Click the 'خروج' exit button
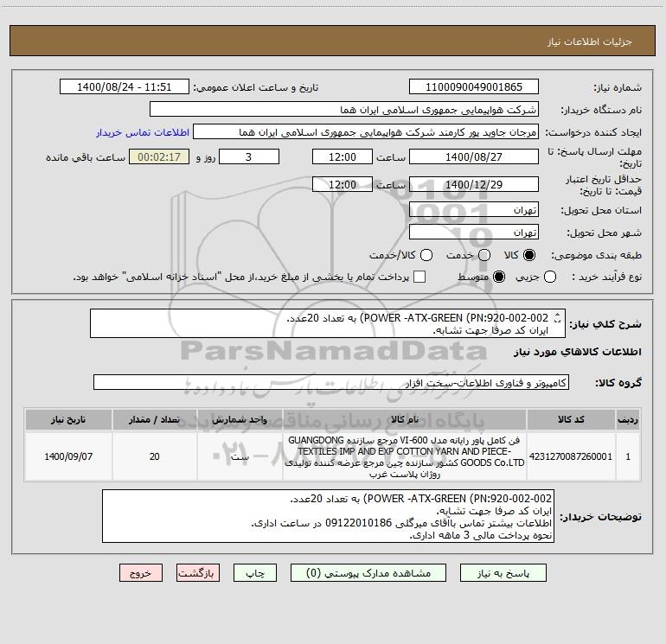666x644 pixels. tap(141, 573)
